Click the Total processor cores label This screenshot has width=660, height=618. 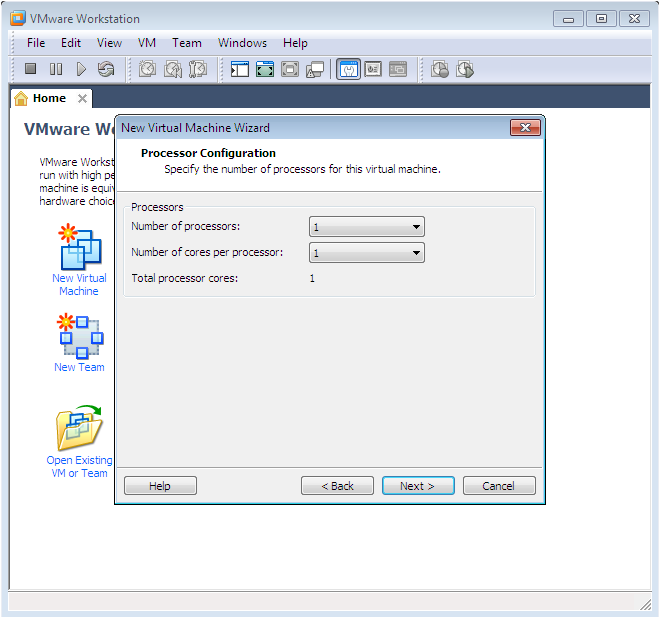185,278
